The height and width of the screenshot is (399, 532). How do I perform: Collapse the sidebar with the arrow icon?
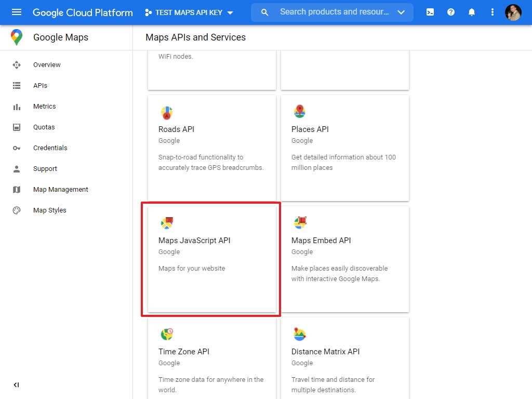pyautogui.click(x=16, y=385)
